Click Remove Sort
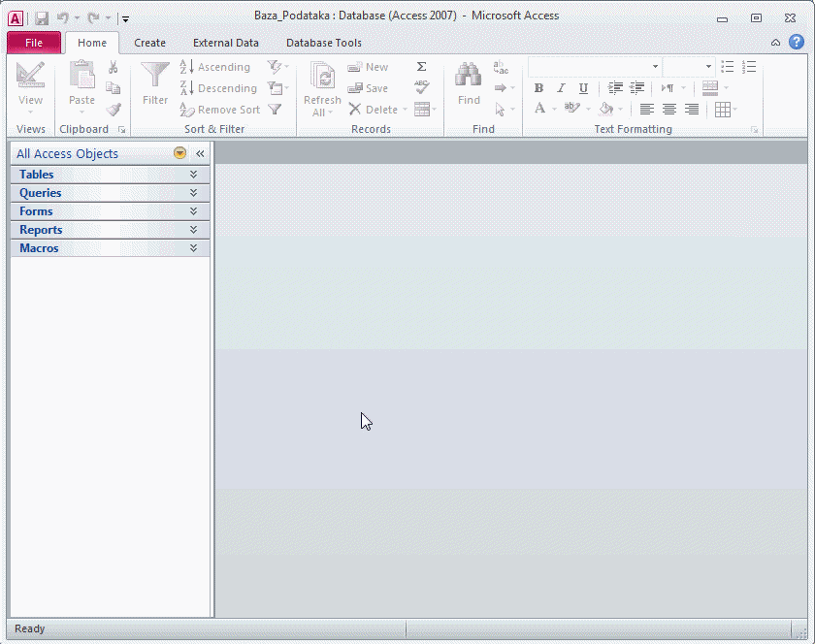 [220, 110]
